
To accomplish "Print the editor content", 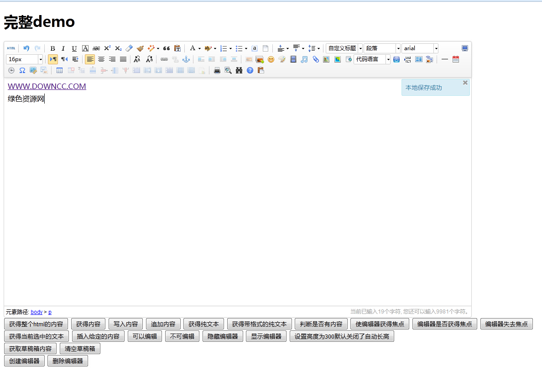I will pyautogui.click(x=216, y=70).
